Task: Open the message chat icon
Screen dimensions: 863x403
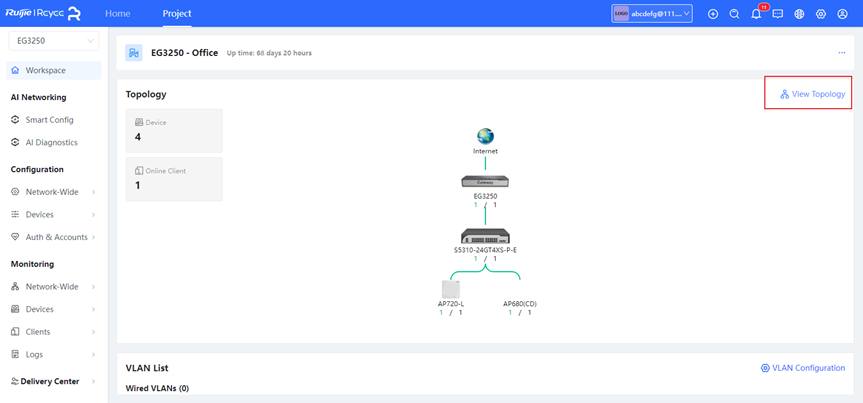Action: [778, 14]
